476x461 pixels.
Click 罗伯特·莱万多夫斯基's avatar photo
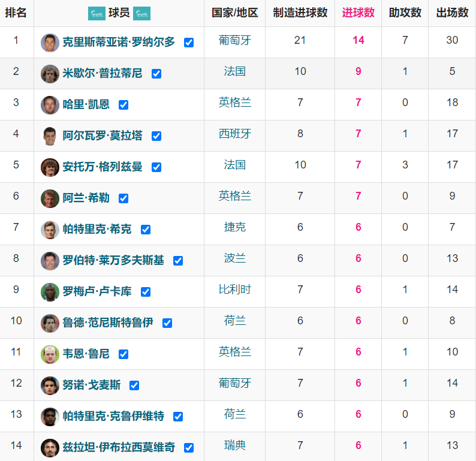point(50,261)
